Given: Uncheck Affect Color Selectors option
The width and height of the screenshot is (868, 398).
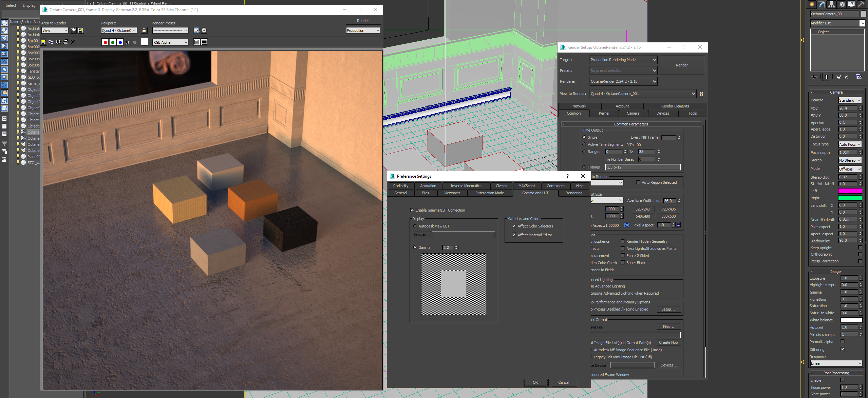Looking at the screenshot, I should click(x=514, y=226).
